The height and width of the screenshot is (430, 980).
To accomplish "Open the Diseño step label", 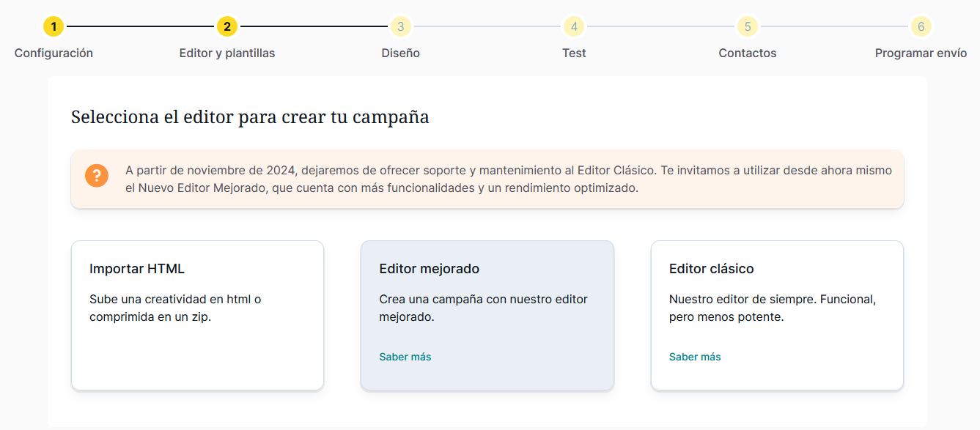I will click(400, 53).
